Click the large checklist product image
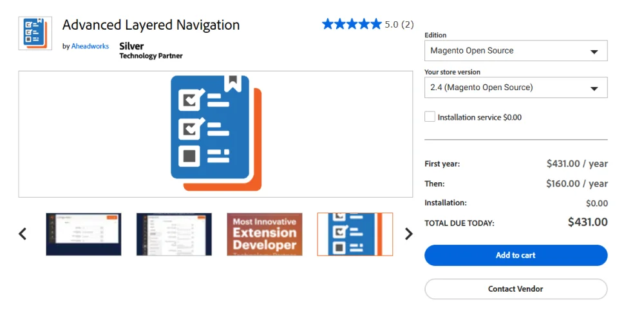The height and width of the screenshot is (322, 644). 216,133
